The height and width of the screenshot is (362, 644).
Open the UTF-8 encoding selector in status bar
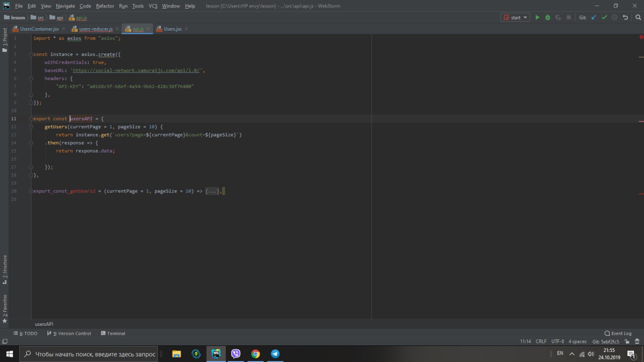[557, 341]
